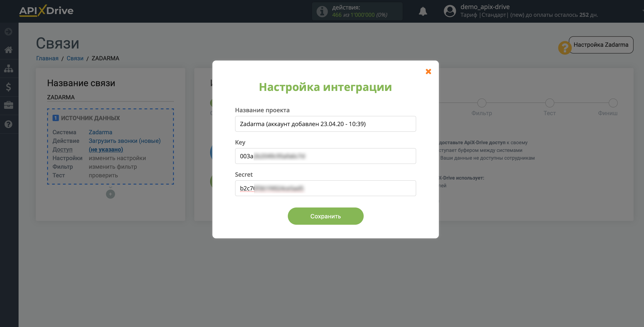Expand the sidebar arrow icon

coord(9,32)
